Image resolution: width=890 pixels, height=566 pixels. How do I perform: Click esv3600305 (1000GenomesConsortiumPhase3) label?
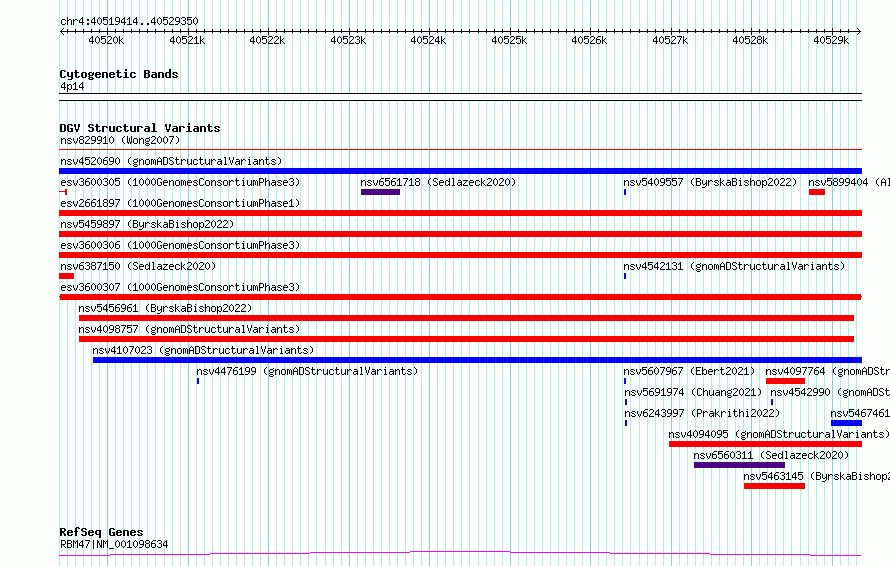tap(180, 182)
